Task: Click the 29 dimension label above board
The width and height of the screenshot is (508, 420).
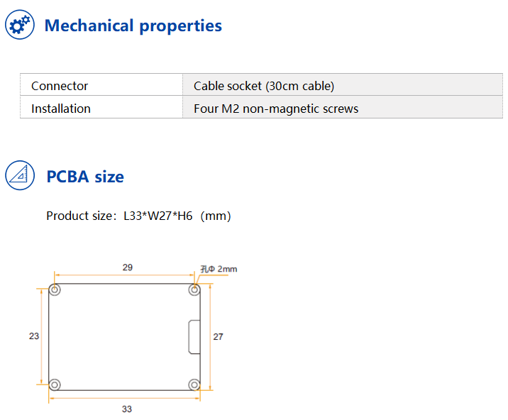Action: coord(128,267)
